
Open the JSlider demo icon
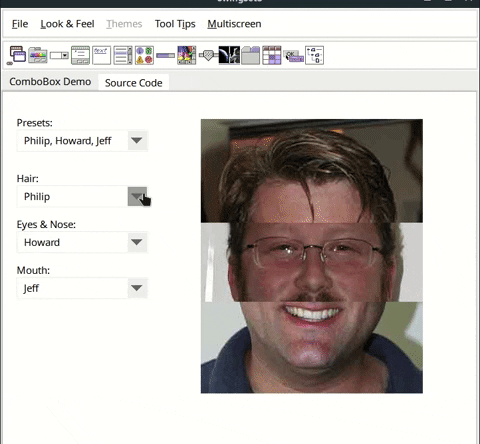pos(208,55)
